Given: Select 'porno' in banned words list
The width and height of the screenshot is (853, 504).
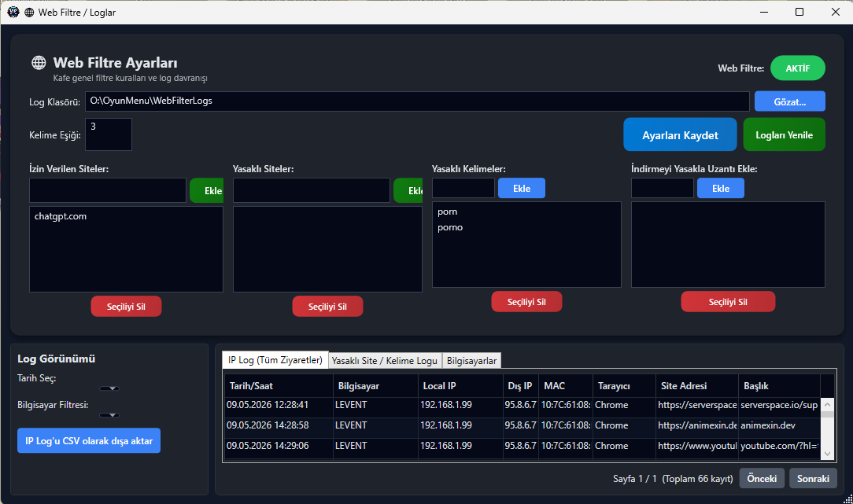Looking at the screenshot, I should (x=526, y=227).
